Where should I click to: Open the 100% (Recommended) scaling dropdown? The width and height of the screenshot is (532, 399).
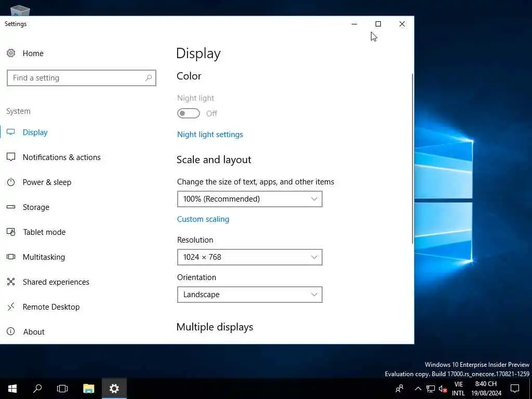(250, 199)
